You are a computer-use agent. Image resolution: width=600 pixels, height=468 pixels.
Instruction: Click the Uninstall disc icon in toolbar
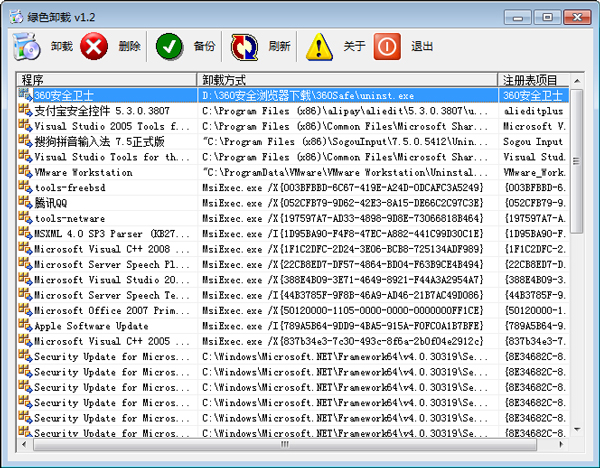coord(26,46)
